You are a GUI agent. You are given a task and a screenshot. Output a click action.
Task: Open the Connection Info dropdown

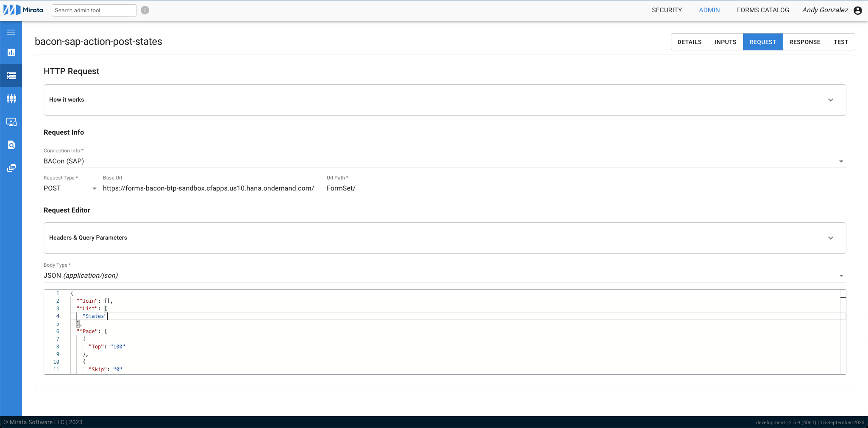445,161
